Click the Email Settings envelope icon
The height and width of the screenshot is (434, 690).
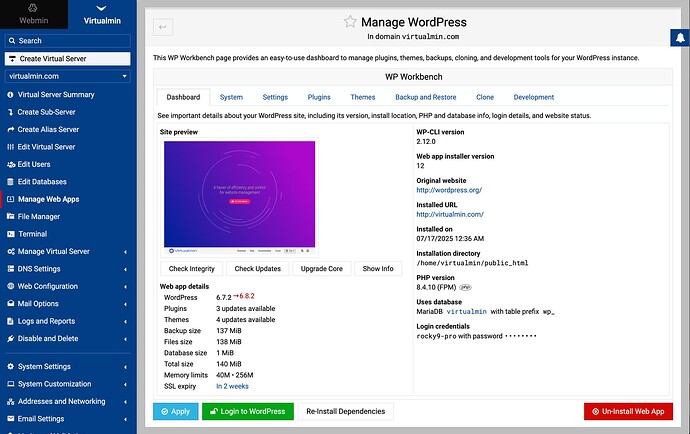(x=11, y=419)
